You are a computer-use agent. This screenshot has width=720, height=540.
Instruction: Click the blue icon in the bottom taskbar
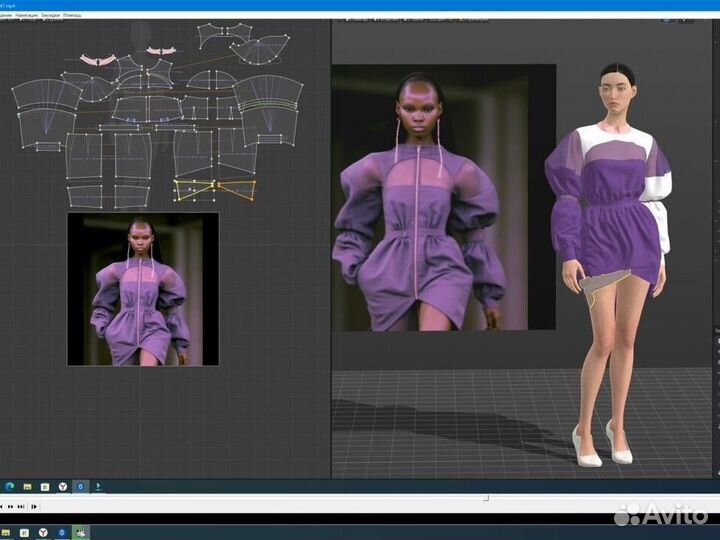click(x=62, y=533)
